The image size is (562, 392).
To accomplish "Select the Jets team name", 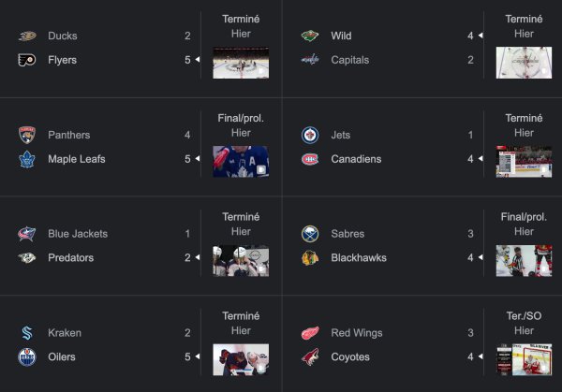I will [x=343, y=135].
